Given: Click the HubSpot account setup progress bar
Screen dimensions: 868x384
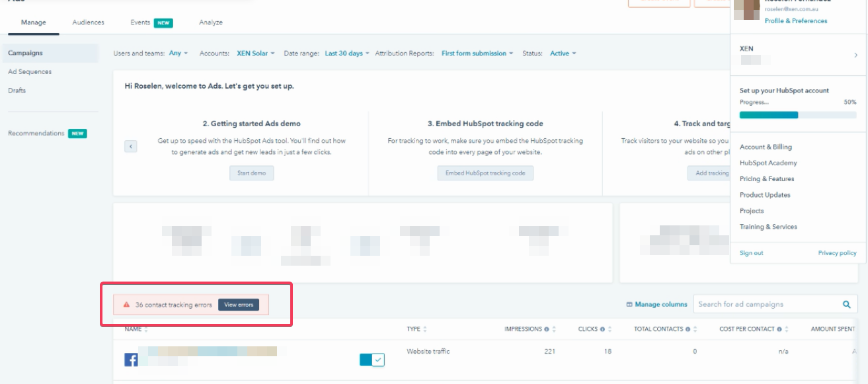Looking at the screenshot, I should [798, 115].
